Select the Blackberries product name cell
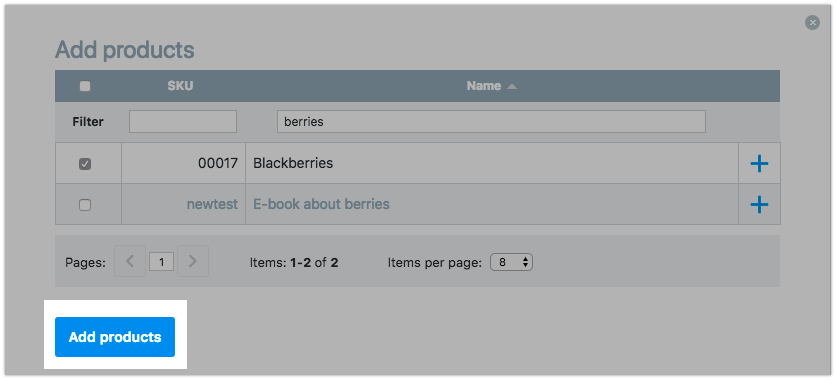The height and width of the screenshot is (380, 836). click(492, 163)
